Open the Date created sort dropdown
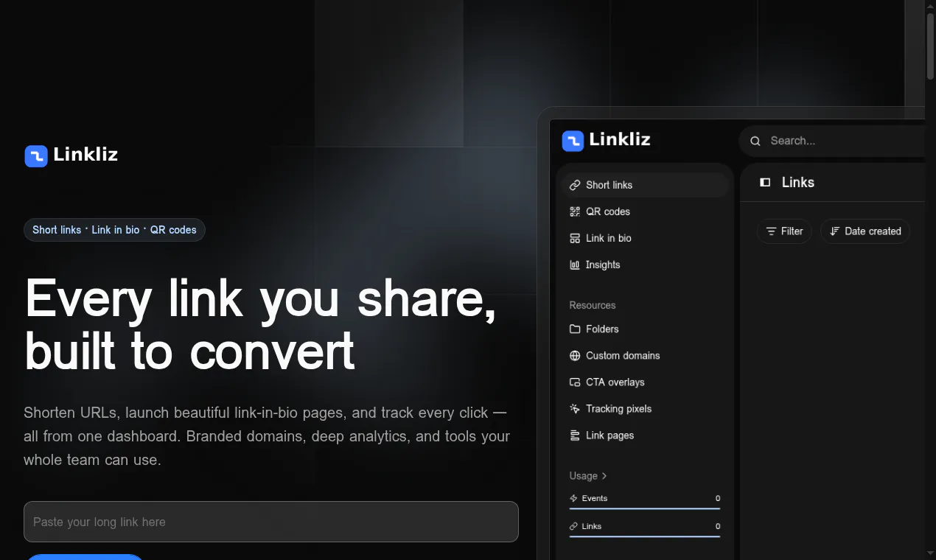The width and height of the screenshot is (936, 560). [x=865, y=231]
